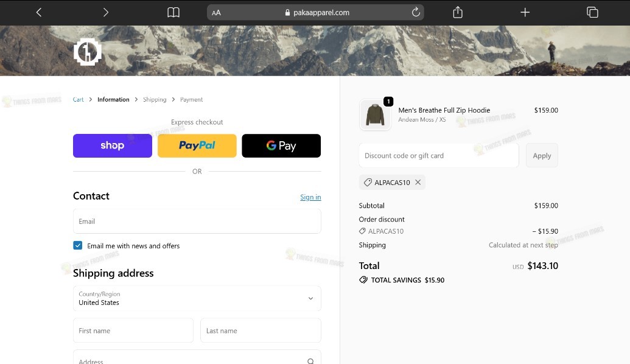Pay with Shop Pay express button
This screenshot has width=630, height=364.
coord(113,146)
